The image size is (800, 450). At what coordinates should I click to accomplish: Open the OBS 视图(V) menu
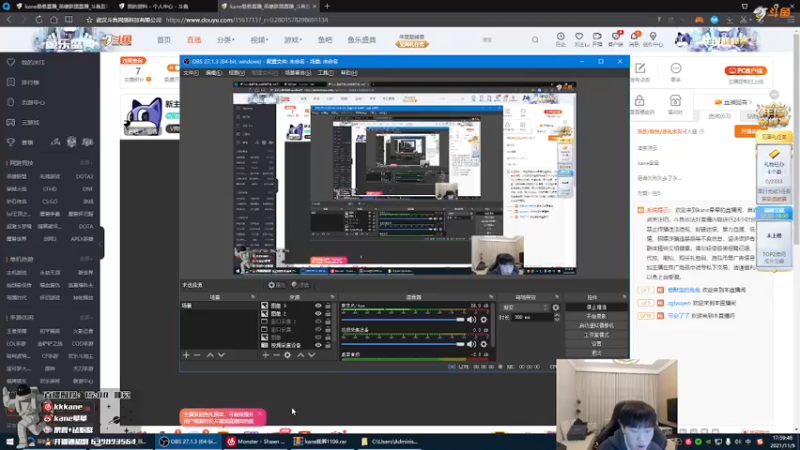(237, 73)
